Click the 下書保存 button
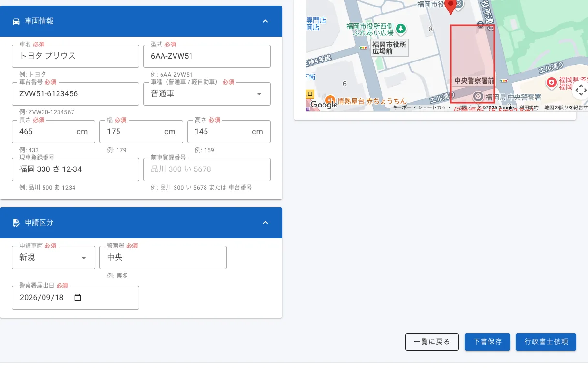The height and width of the screenshot is (368, 588). pos(487,342)
